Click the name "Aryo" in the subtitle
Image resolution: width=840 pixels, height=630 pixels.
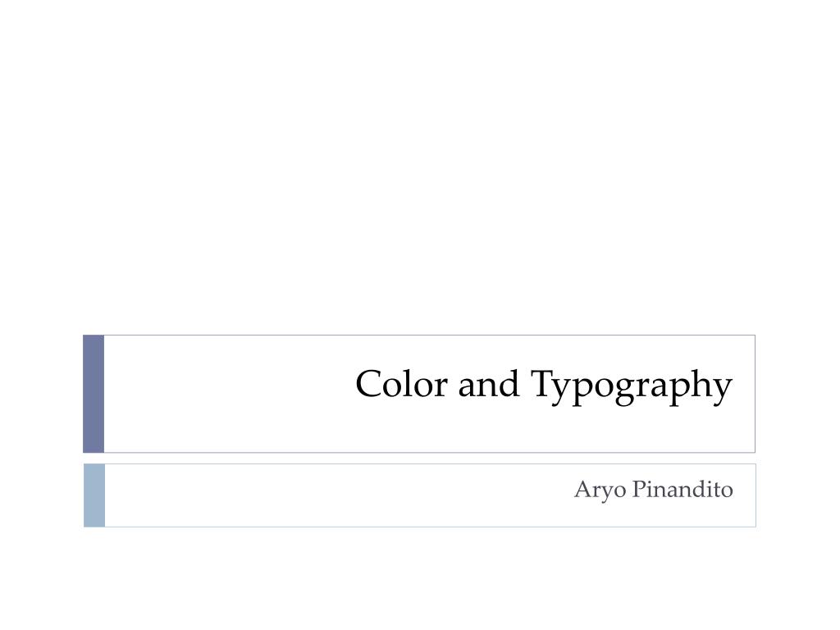(600, 491)
